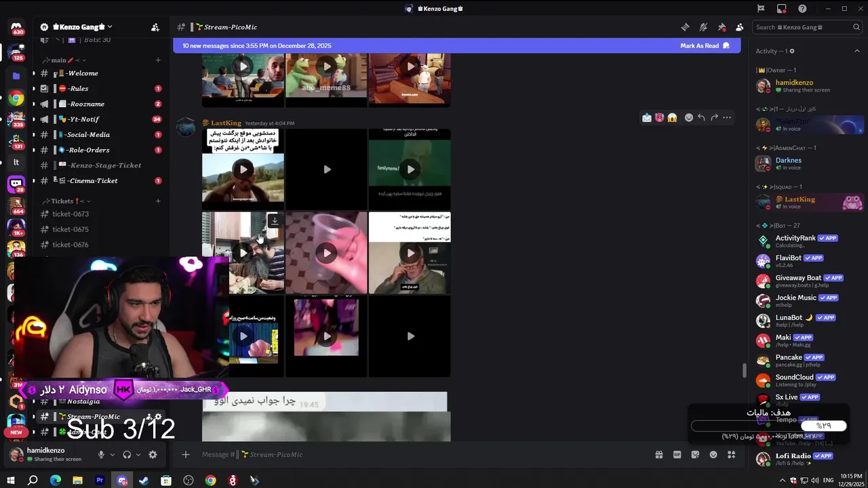
Task: Open microphone input options arrow
Action: pos(112,455)
